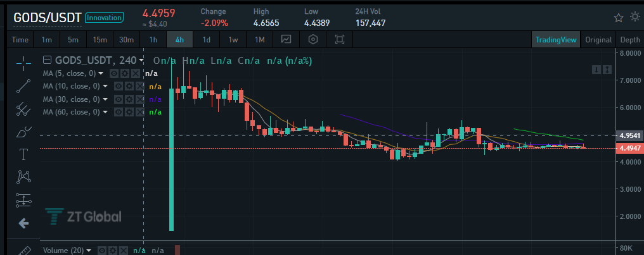Open Volume (20) indicator settings
This screenshot has width=644, height=255.
[113, 251]
